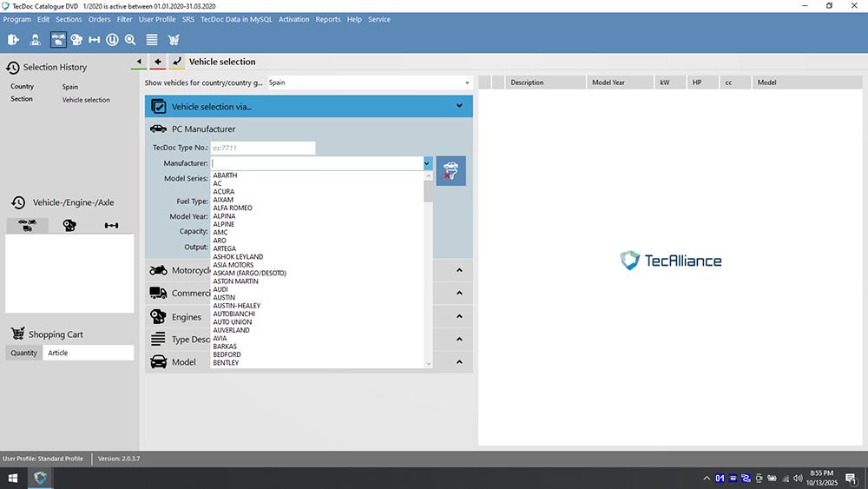Open the magnifier article search icon
Viewport: 868px width, 489px height.
point(130,39)
